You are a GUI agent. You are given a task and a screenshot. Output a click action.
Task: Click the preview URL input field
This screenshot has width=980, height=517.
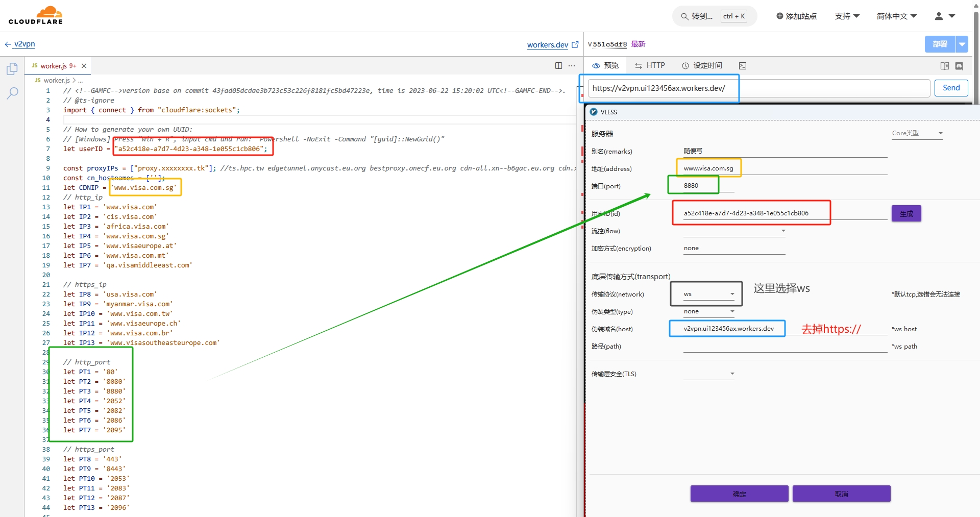(758, 88)
